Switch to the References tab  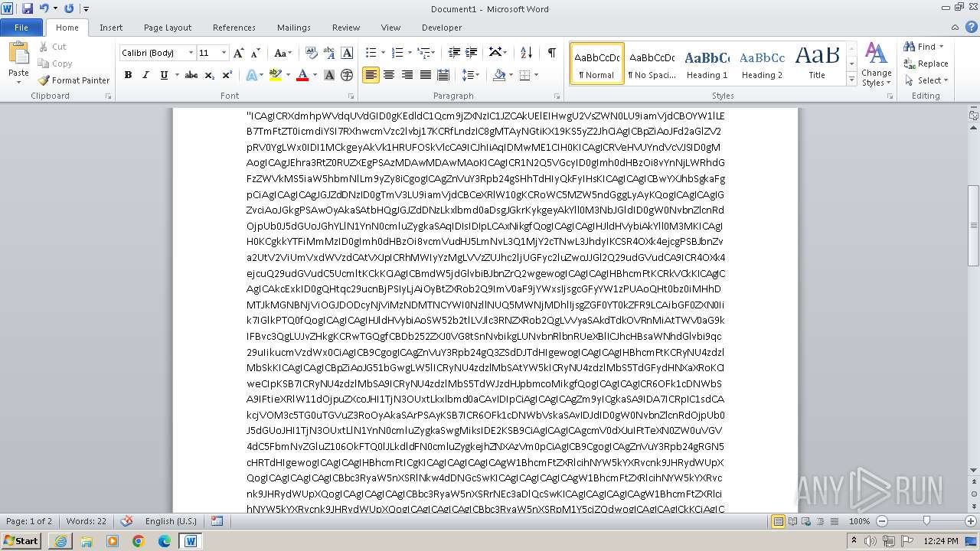[x=234, y=28]
